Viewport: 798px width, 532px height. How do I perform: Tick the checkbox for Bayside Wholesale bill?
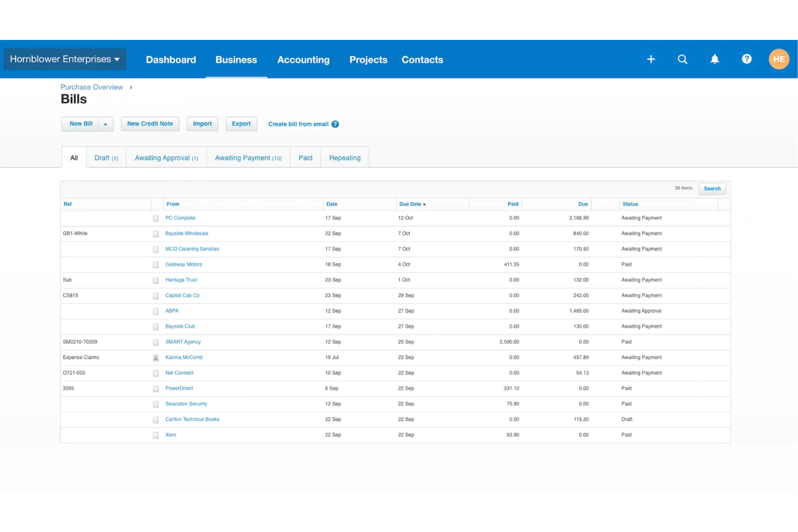156,234
